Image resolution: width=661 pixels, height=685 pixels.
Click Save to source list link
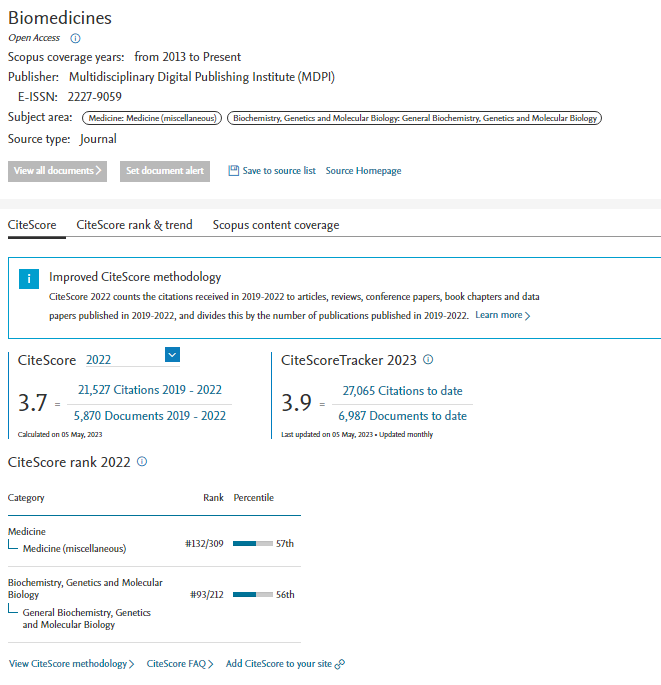point(279,170)
